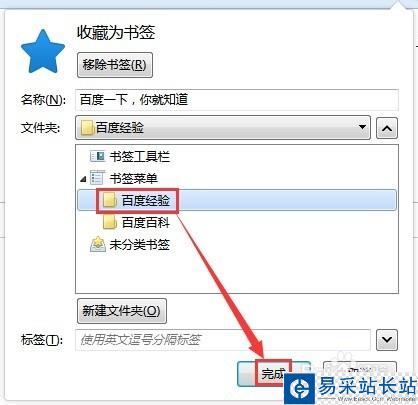418x405 pixels.
Task: Click the 完成 button
Action: 274,374
